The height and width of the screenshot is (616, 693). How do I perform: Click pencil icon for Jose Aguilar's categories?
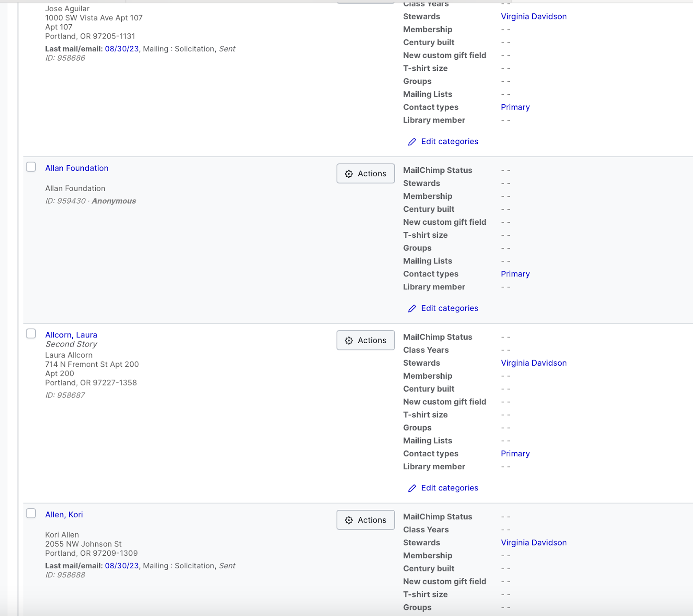(x=412, y=142)
